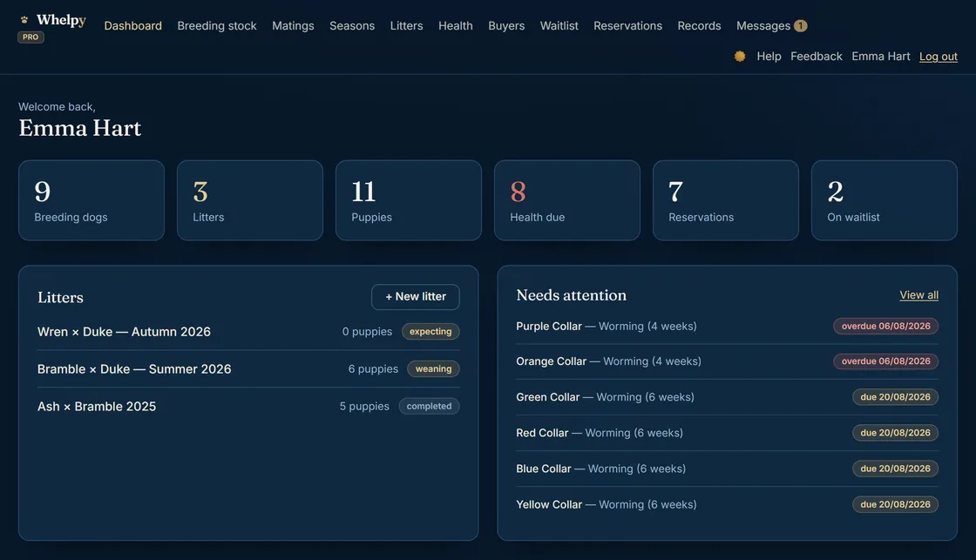The width and height of the screenshot is (976, 560).
Task: Open the 2 On waitlist card
Action: (x=884, y=200)
